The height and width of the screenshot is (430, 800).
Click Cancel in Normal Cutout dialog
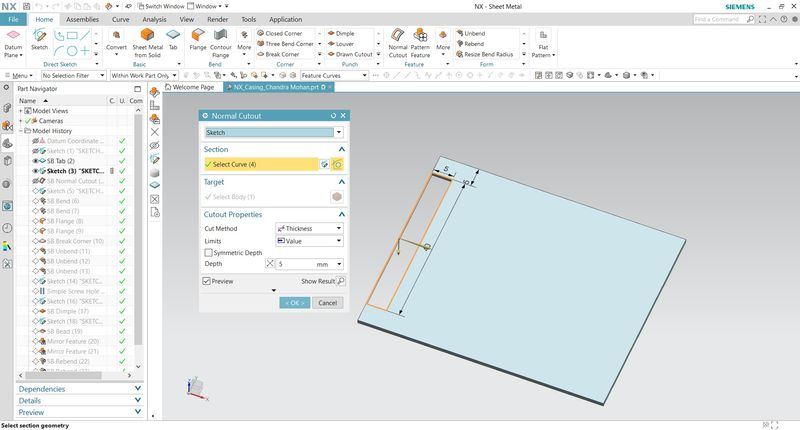coord(328,303)
